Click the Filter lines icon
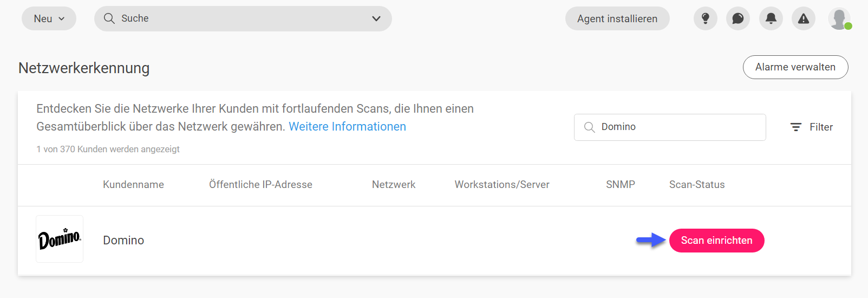This screenshot has width=868, height=298. pos(796,127)
